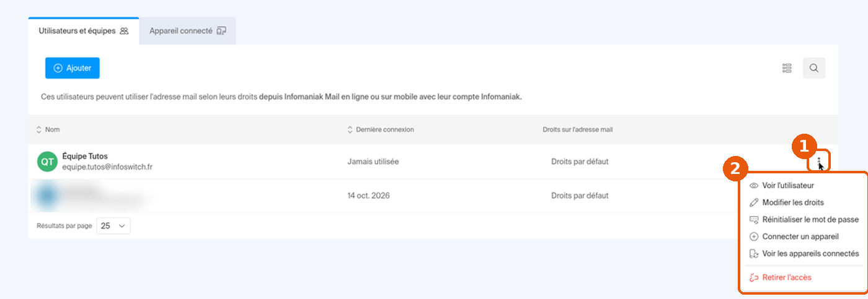This screenshot has width=868, height=299.
Task: Choose Connecter un appareil menu entry
Action: pos(804,236)
